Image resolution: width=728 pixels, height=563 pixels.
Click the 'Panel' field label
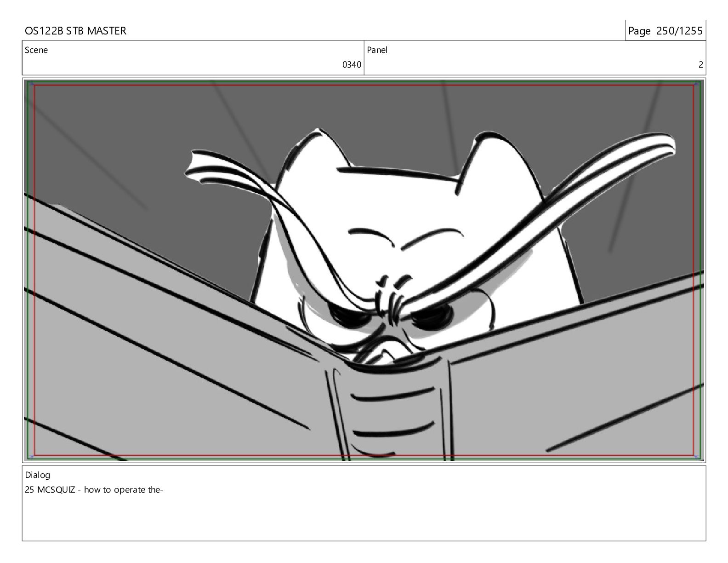click(377, 50)
